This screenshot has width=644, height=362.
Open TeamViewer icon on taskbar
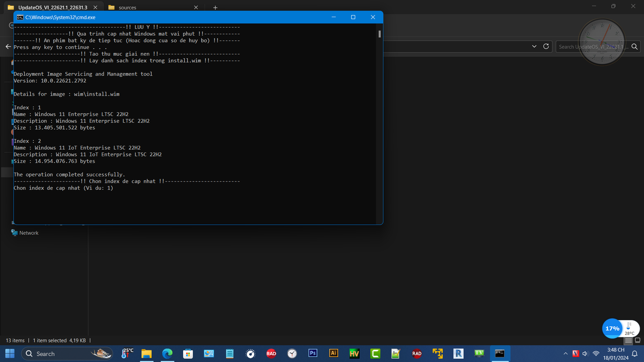coord(479,353)
